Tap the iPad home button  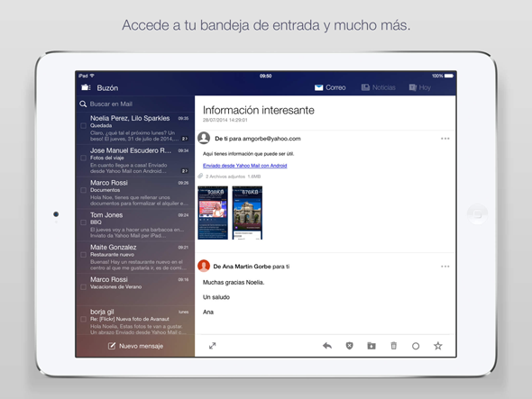tap(477, 214)
